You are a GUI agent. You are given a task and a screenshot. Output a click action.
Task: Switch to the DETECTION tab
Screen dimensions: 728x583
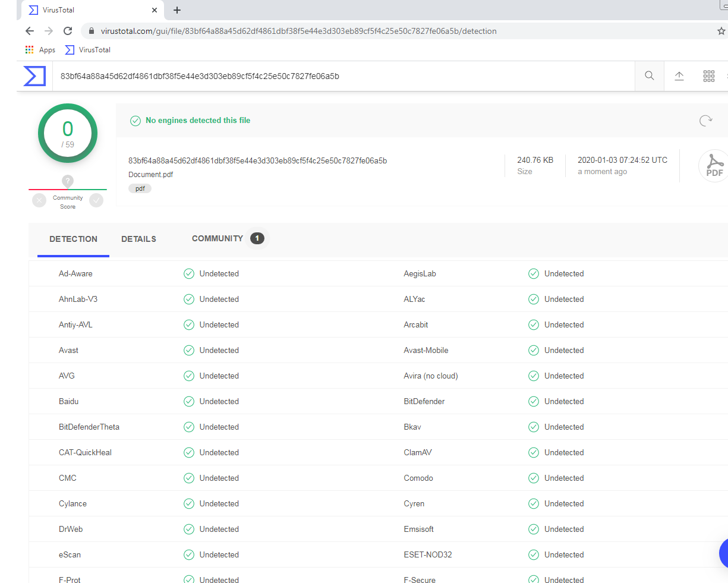[73, 239]
